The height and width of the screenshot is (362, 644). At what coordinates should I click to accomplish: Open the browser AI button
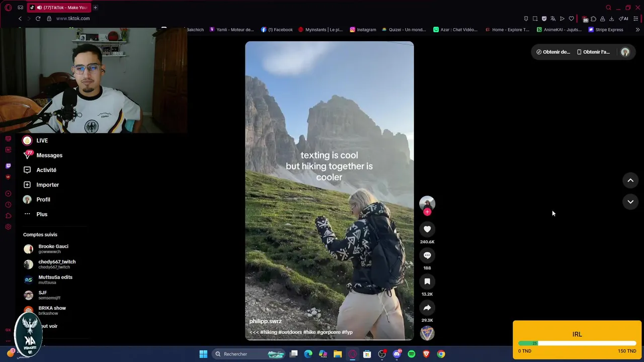click(x=623, y=19)
